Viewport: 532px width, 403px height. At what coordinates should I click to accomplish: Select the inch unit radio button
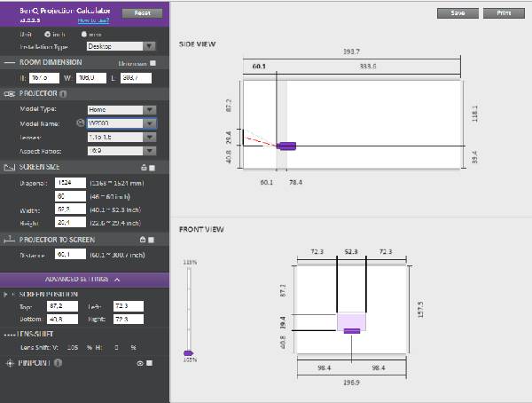[47, 35]
